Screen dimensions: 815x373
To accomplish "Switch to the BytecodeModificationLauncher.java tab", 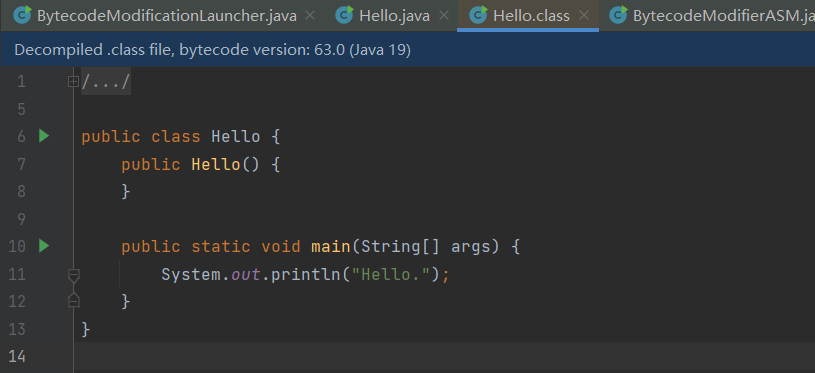I will click(x=167, y=16).
